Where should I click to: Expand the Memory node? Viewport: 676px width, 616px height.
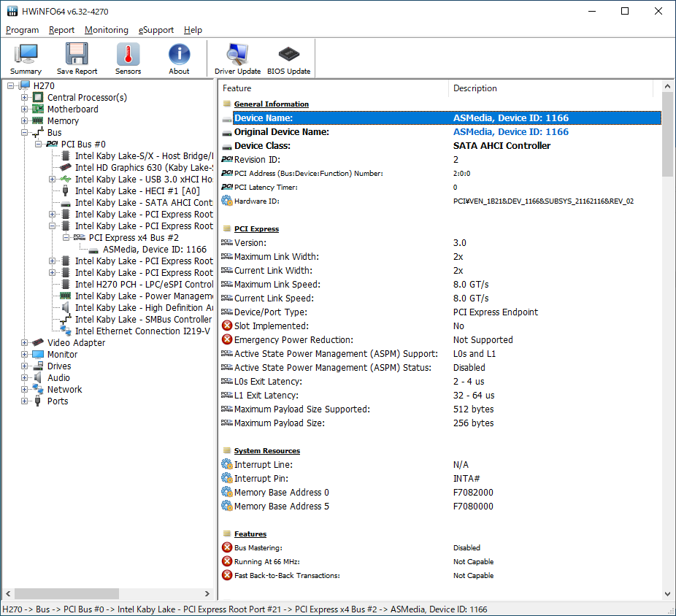pos(25,120)
